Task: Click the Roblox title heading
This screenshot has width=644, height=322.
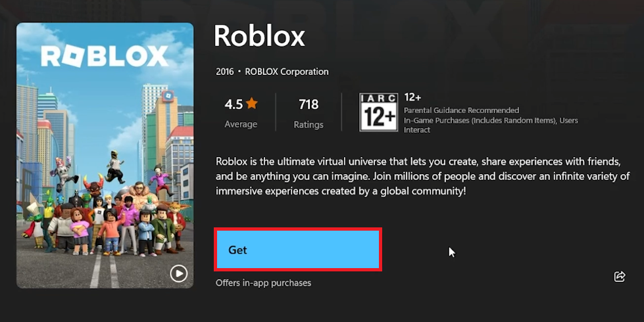Action: pyautogui.click(x=259, y=37)
